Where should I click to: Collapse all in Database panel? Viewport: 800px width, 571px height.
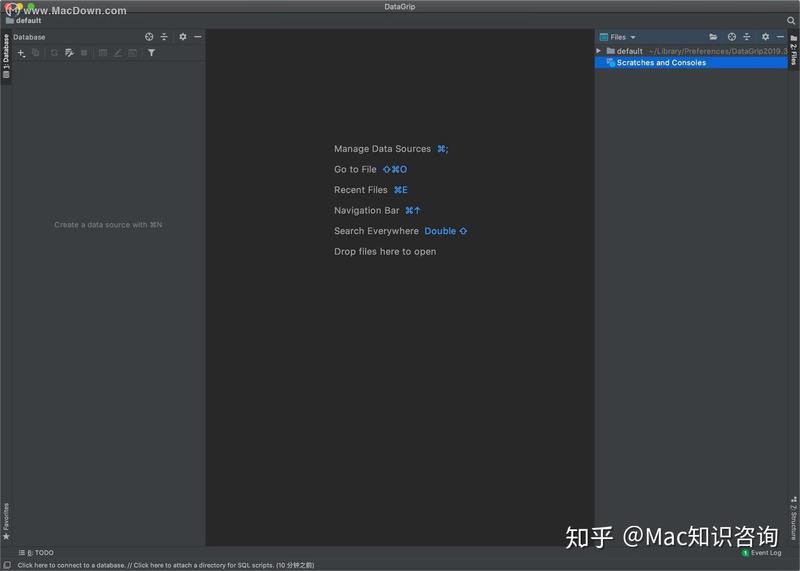(x=164, y=37)
